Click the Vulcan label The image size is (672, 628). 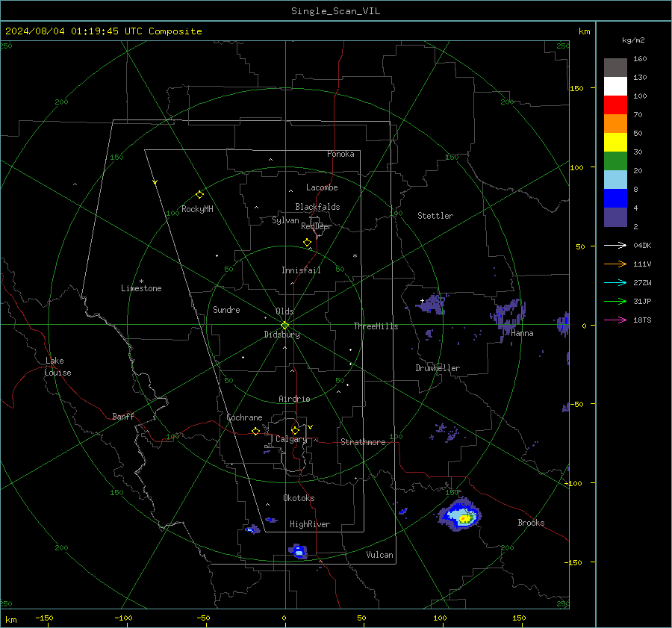coord(379,555)
